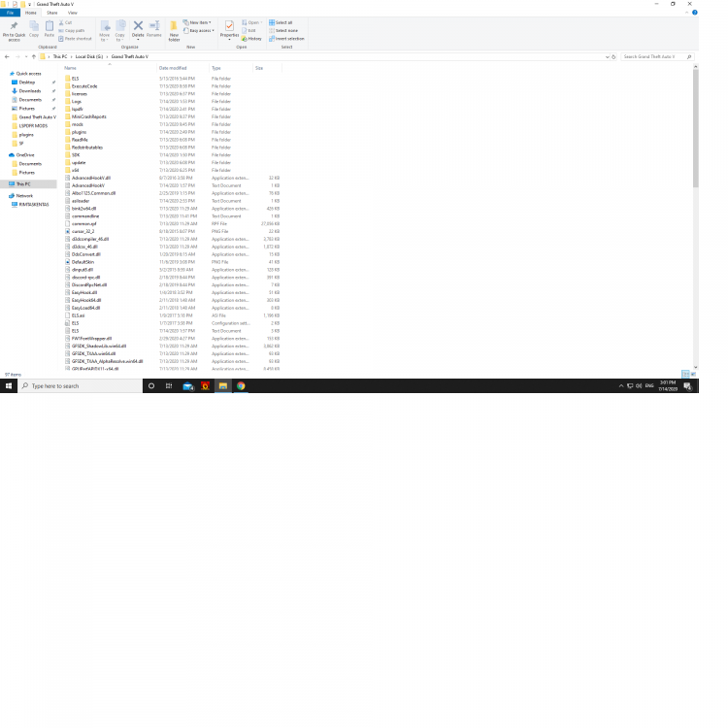Click the Copy ribbon icon
Screen dimensions: 728x728
pos(34,26)
